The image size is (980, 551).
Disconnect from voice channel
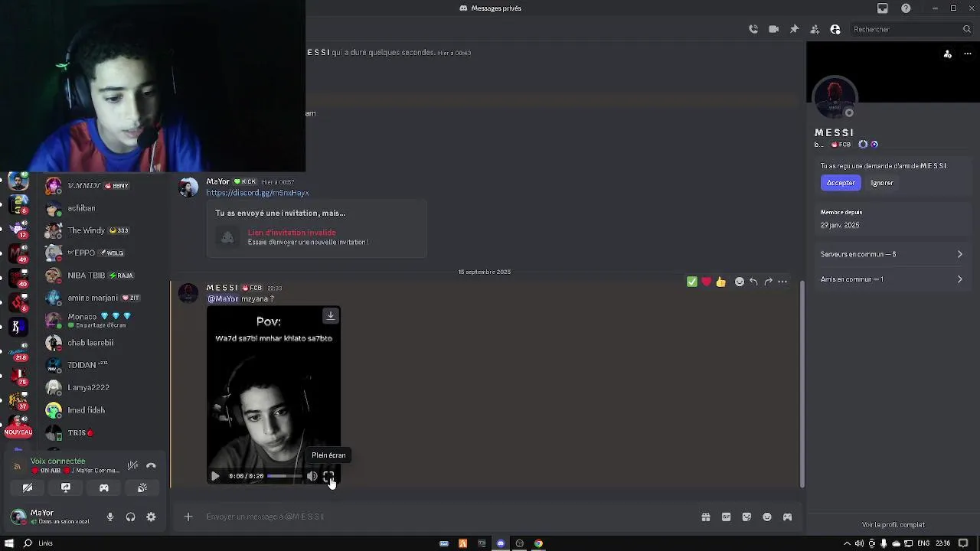(x=151, y=465)
